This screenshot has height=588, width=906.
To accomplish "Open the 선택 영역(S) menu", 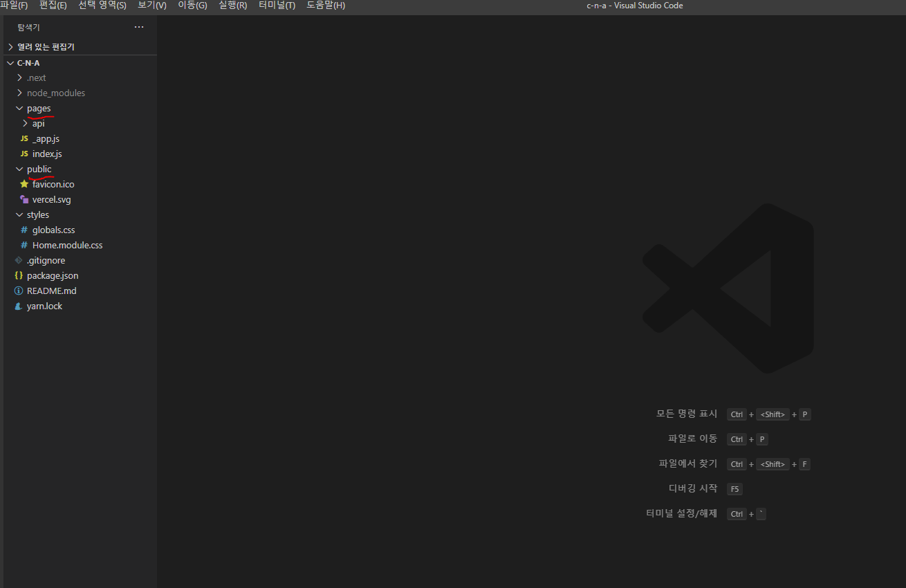I will click(102, 6).
